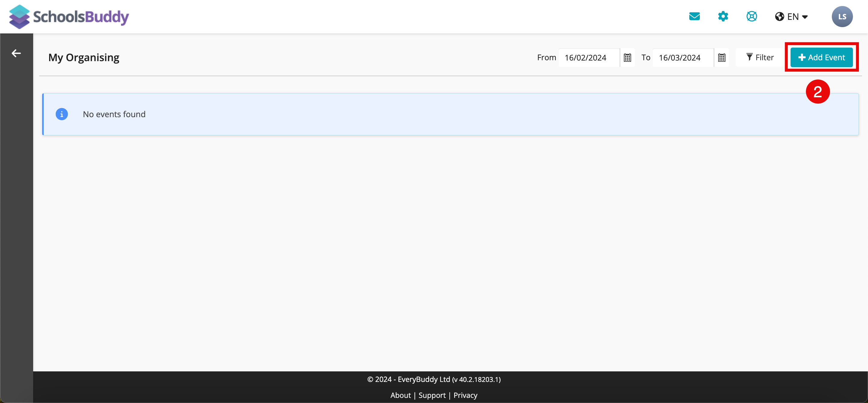868x403 pixels.
Task: Open the Support link in footer
Action: [432, 395]
